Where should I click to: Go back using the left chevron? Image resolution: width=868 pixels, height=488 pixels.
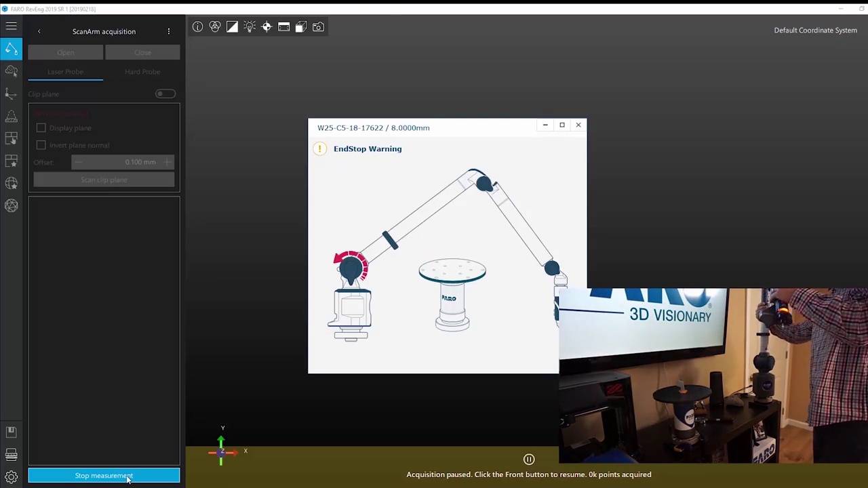[x=39, y=31]
